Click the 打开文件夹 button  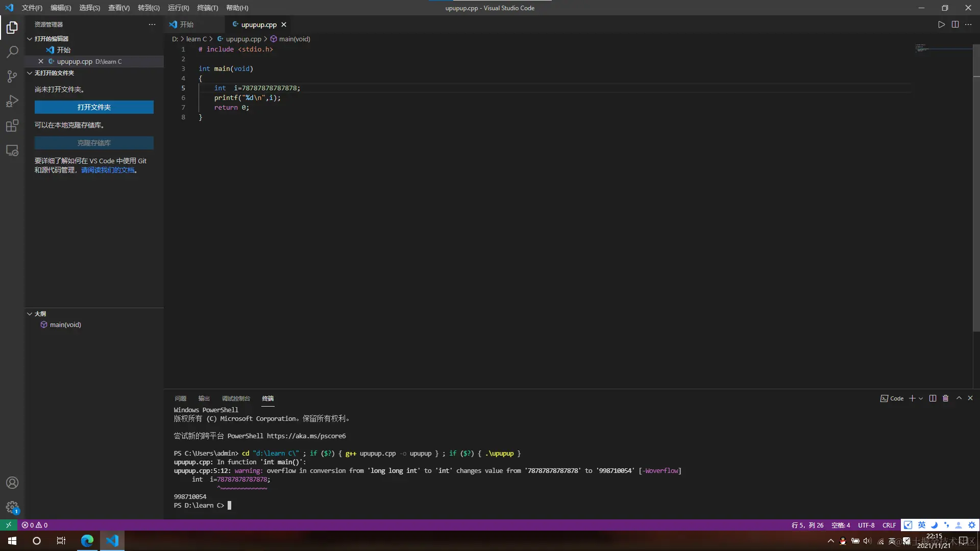pos(94,107)
